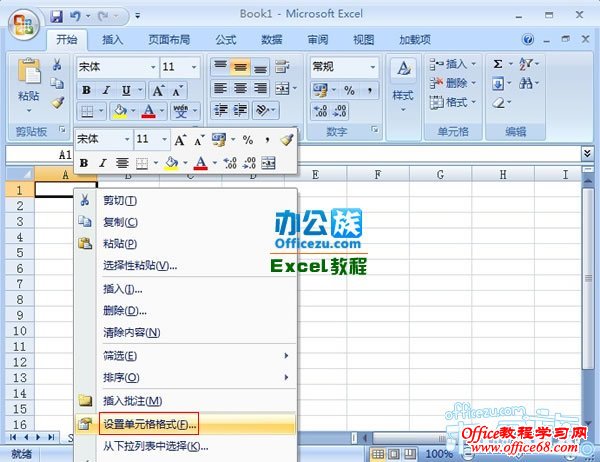Viewport: 600px width, 462px height.
Task: Choose Format Cells in context menu
Action: click(x=186, y=424)
